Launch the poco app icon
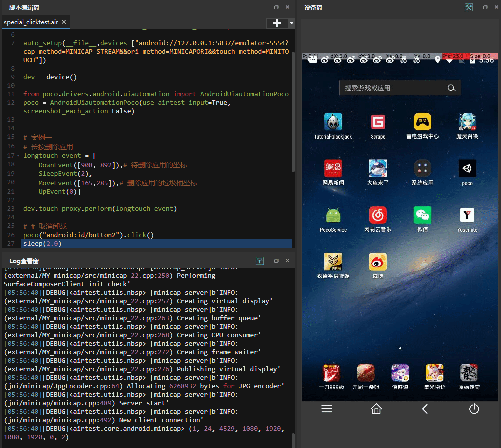Image resolution: width=501 pixels, height=448 pixels. [x=467, y=168]
